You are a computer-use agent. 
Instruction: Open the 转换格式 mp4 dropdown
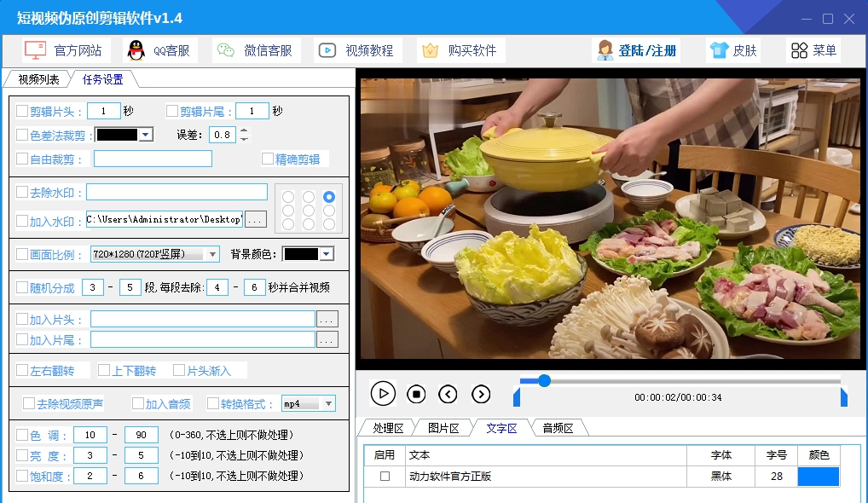tap(328, 404)
